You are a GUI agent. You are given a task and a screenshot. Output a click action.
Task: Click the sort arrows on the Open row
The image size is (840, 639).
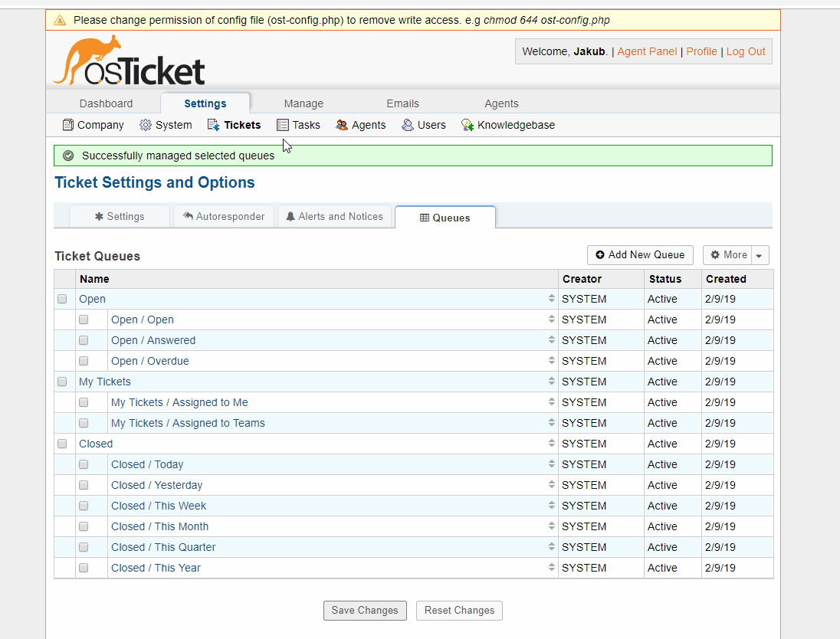(x=551, y=299)
